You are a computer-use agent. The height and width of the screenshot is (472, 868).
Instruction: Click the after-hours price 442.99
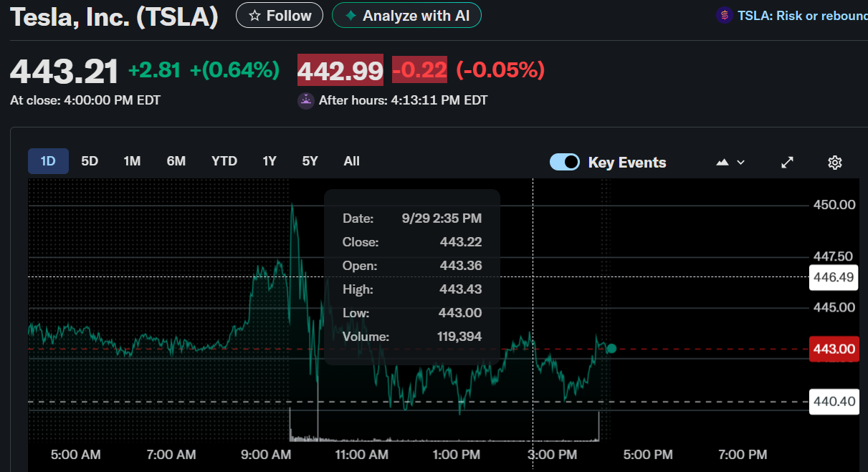(340, 70)
